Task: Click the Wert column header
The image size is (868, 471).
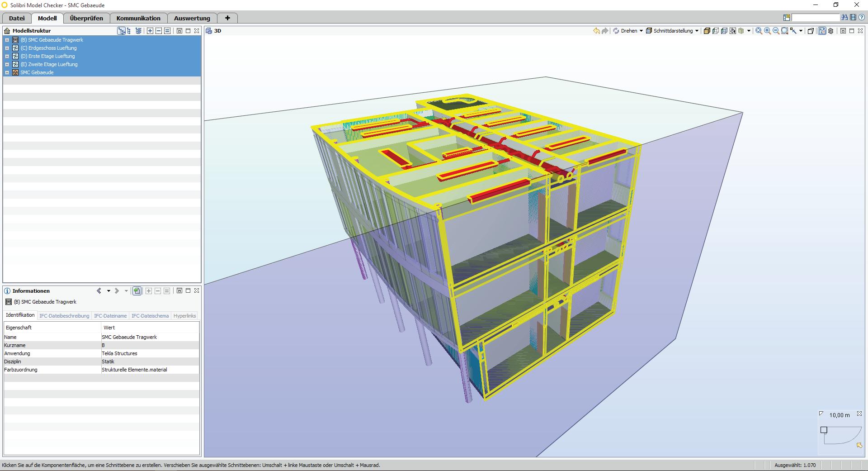Action: point(150,328)
